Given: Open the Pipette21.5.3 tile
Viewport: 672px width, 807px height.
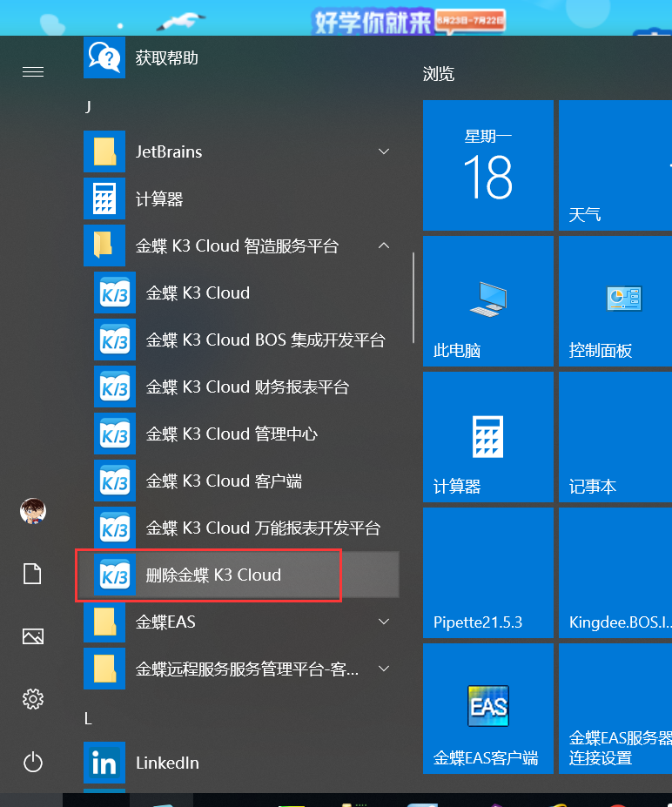Looking at the screenshot, I should (488, 573).
